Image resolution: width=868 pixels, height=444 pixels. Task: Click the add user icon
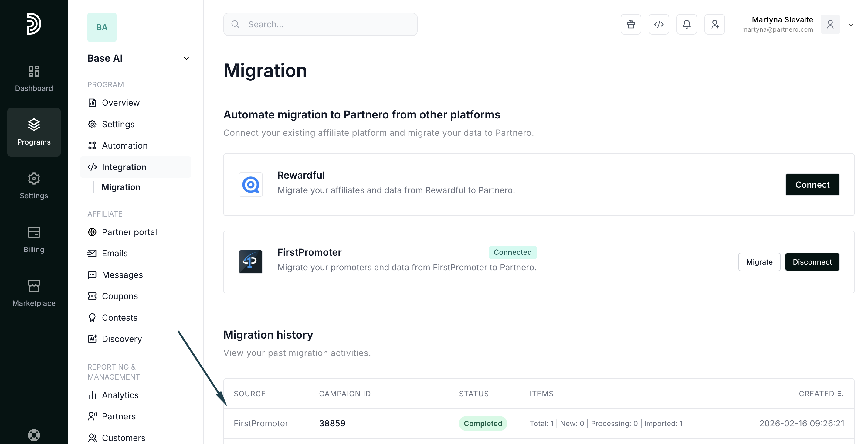coord(715,24)
